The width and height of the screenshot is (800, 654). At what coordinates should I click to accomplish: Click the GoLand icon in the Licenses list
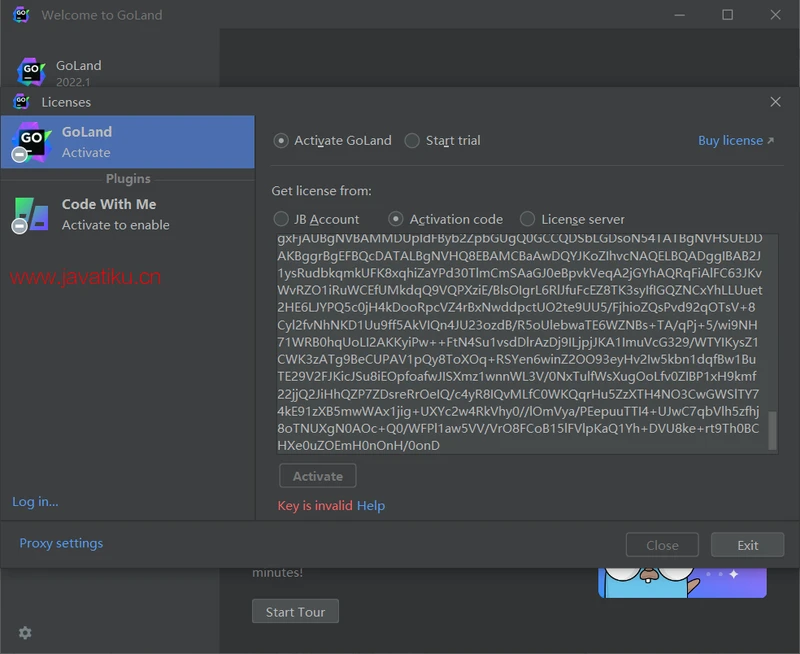[x=31, y=141]
